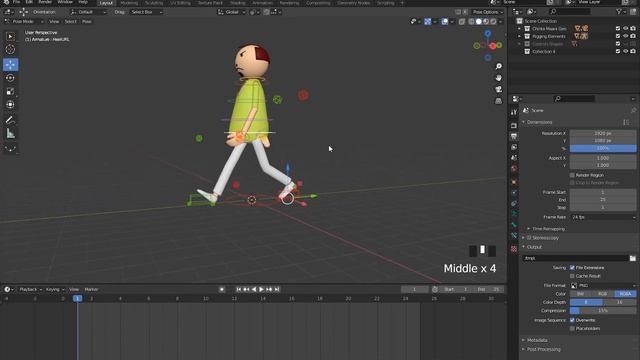This screenshot has width=640, height=360.
Task: Switch viewport to solid shading
Action: click(479, 21)
